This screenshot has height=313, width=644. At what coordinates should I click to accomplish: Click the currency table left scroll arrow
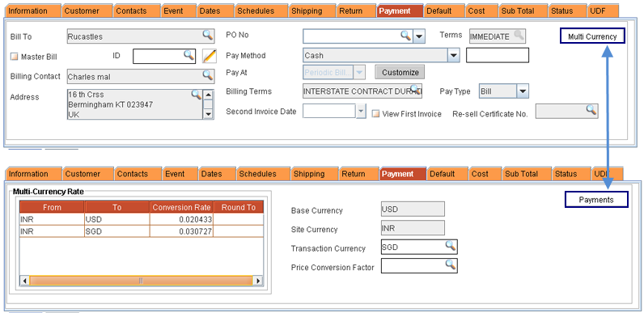24,281
